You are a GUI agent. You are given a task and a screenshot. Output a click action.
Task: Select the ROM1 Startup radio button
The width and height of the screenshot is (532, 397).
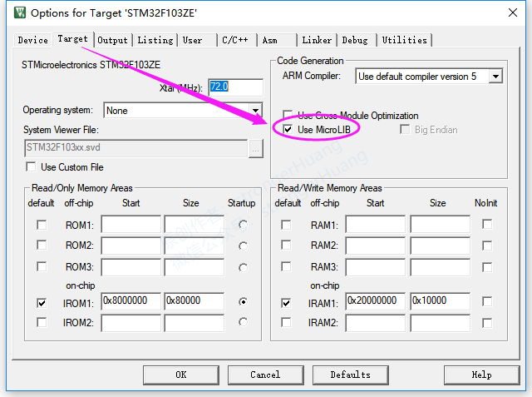tap(243, 225)
